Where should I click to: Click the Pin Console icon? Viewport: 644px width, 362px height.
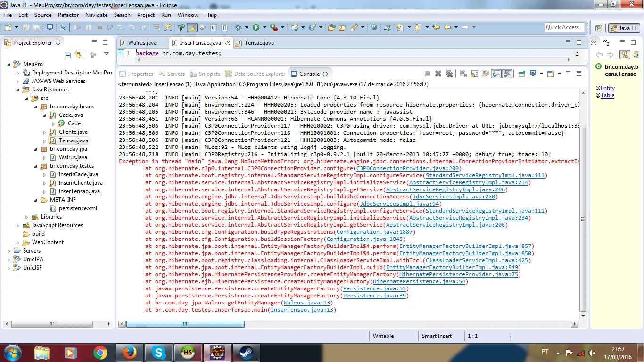pos(522,74)
